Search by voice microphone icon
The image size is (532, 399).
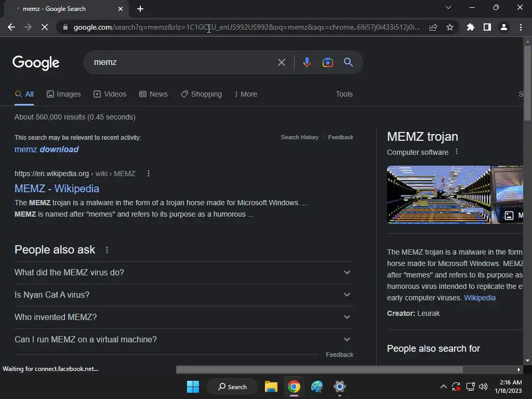coord(307,62)
